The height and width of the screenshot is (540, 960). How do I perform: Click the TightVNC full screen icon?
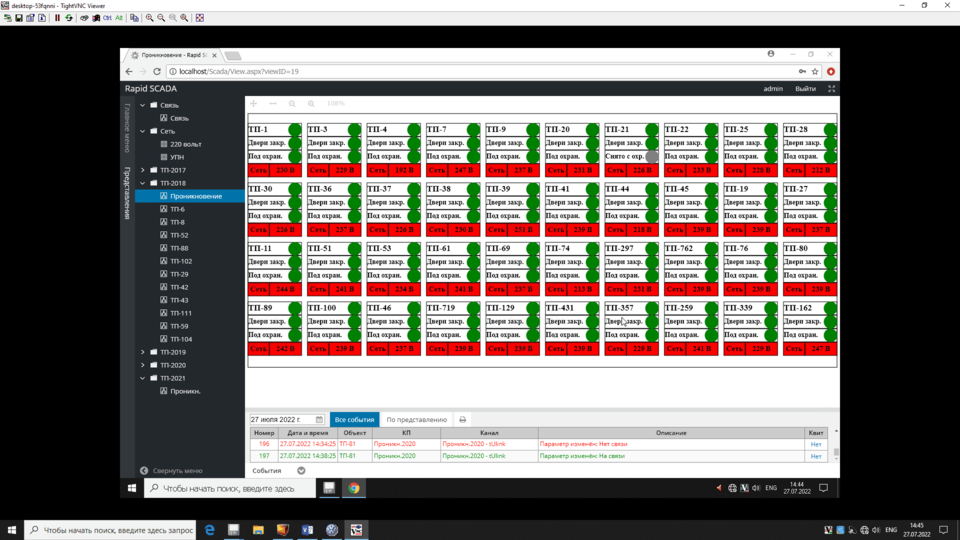pos(199,17)
